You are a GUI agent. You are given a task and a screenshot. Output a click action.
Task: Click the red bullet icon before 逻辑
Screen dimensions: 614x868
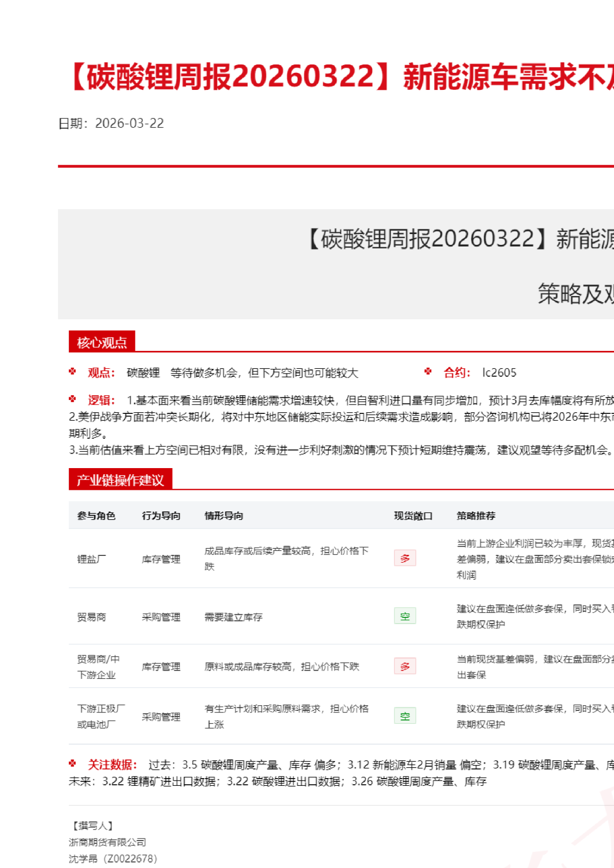[72, 399]
